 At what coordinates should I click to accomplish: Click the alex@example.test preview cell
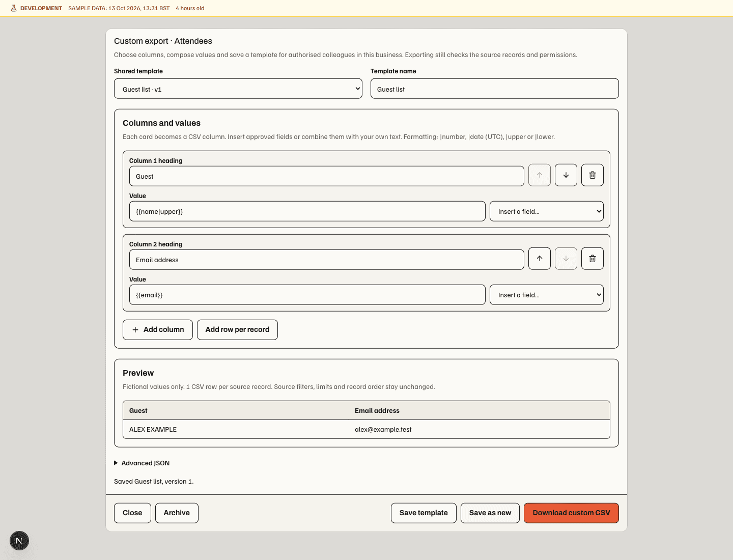pyautogui.click(x=479, y=429)
